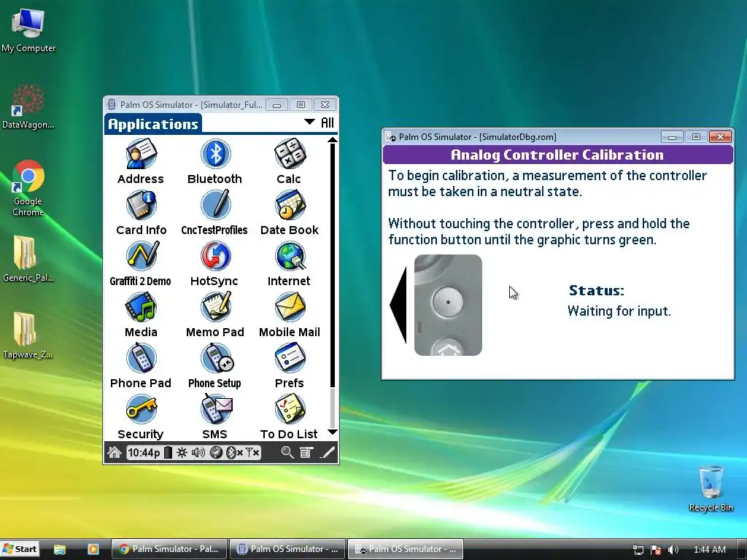This screenshot has height=560, width=747.
Task: Switch to middle Palm OS Simulator taskbar button
Action: pos(287,549)
